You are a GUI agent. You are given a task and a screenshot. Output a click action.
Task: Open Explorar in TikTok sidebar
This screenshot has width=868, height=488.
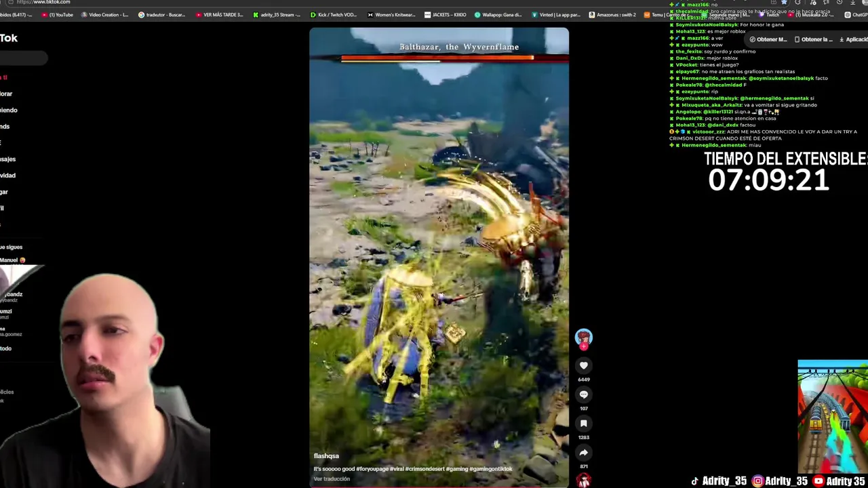[6, 94]
